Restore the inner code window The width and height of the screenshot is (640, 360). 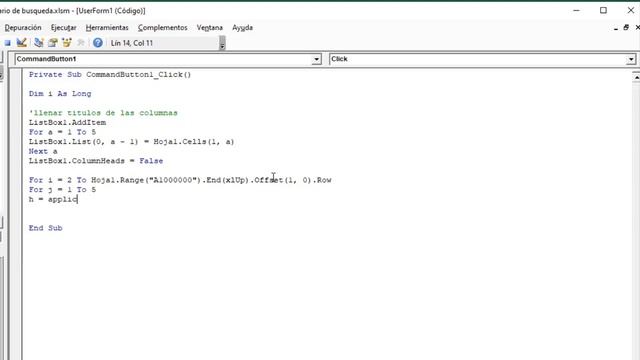pyautogui.click(x=626, y=28)
